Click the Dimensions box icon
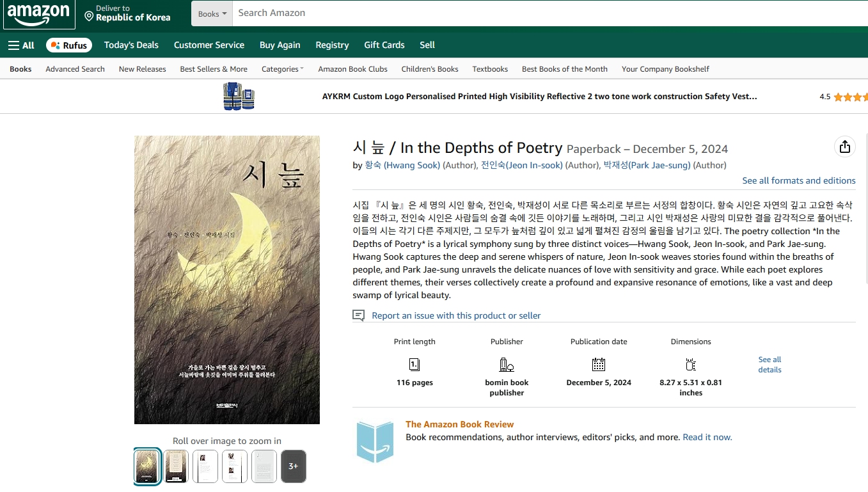 691,365
